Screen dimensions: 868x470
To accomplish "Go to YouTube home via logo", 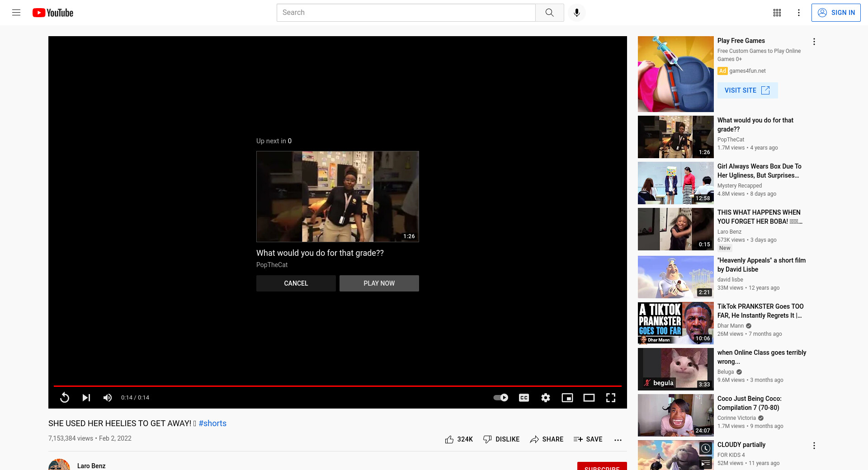I will pyautogui.click(x=53, y=13).
